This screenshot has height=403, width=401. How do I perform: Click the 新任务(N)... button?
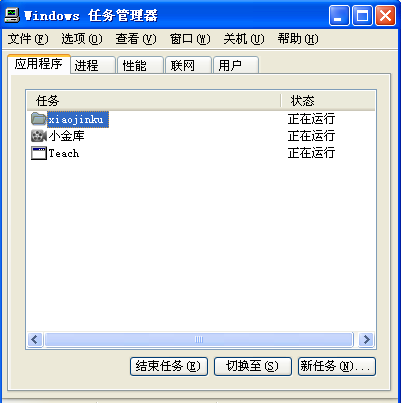pos(337,366)
